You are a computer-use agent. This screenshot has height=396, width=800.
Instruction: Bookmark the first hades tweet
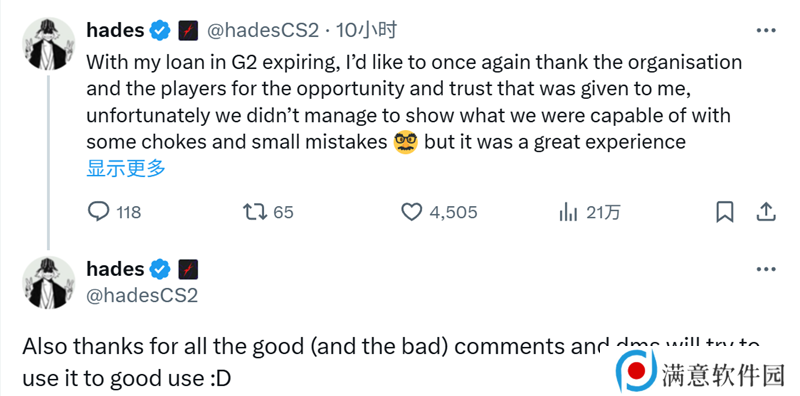724,212
